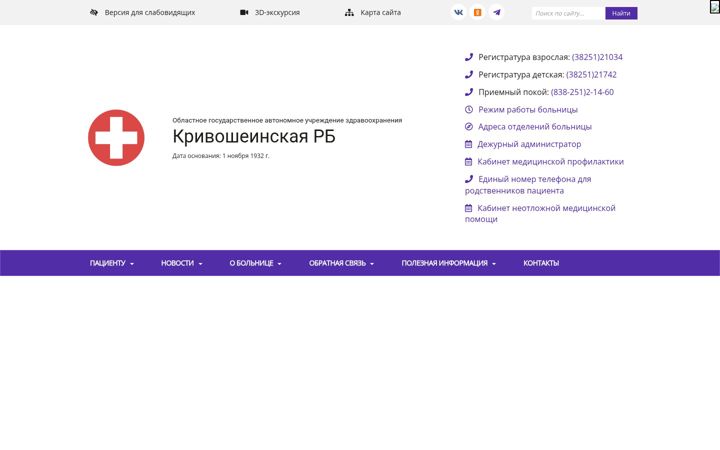Click compass icon beside Адреса отделений больницы
This screenshot has width=720, height=450.
tap(468, 126)
